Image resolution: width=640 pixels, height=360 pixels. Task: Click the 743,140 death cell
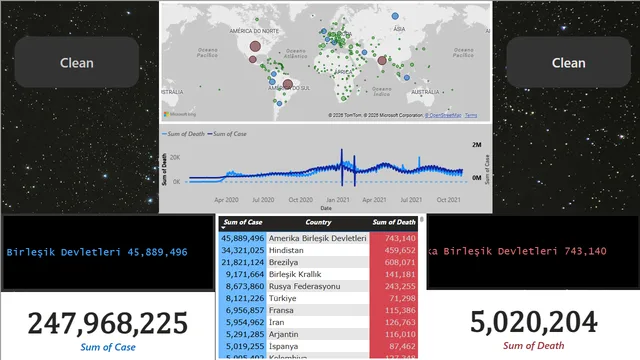[394, 238]
